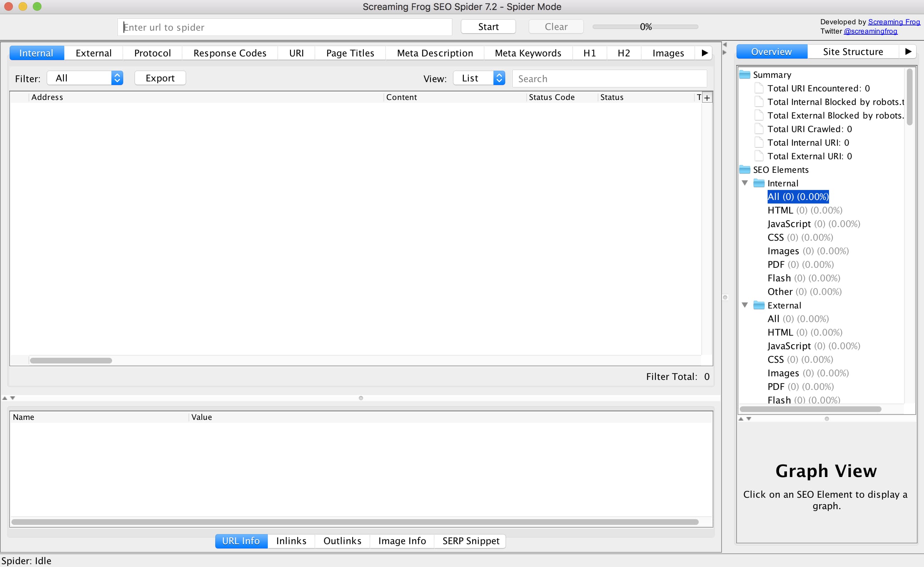Select PDF (0) under Internal
This screenshot has height=567, width=924.
pos(800,264)
